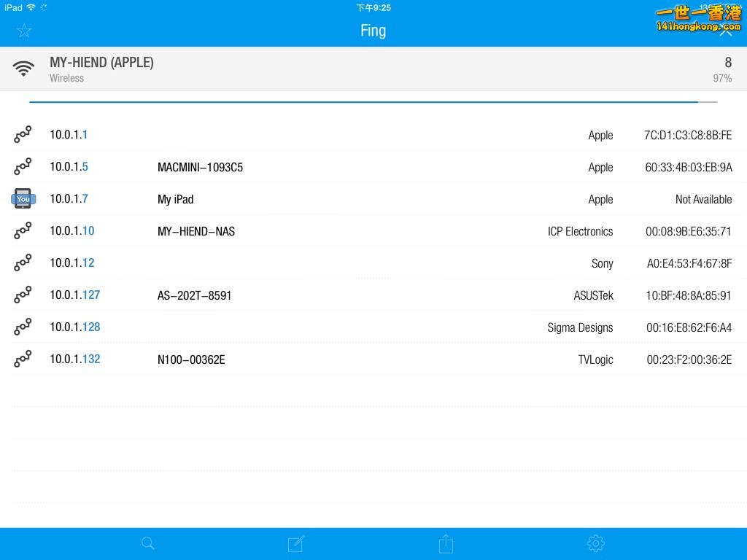
Task: Select the MACMINI-1093C5 device row
Action: pos(200,167)
